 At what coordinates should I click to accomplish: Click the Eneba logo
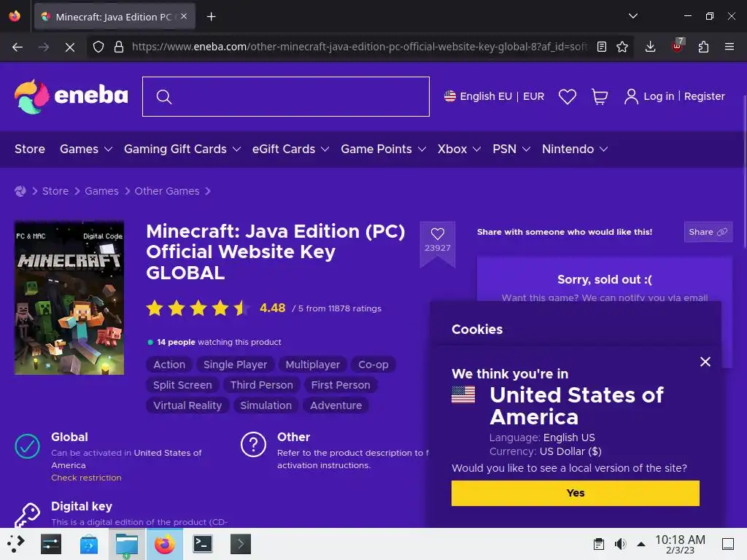71,96
